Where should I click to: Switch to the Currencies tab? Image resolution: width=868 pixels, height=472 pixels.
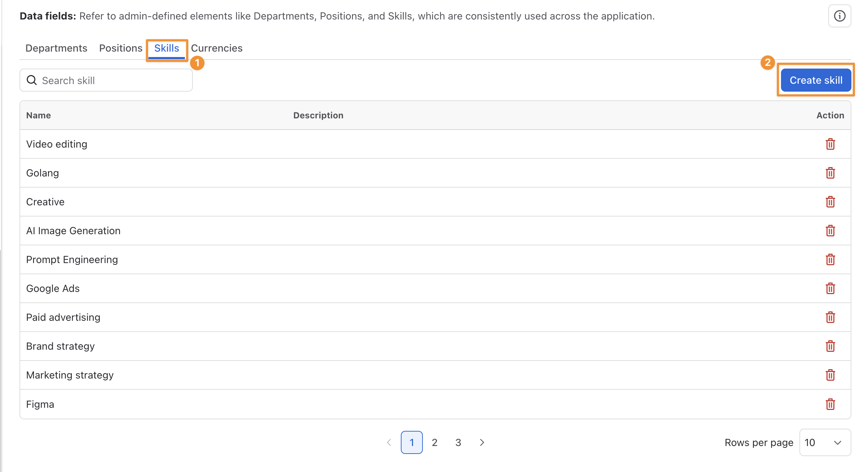pos(217,48)
